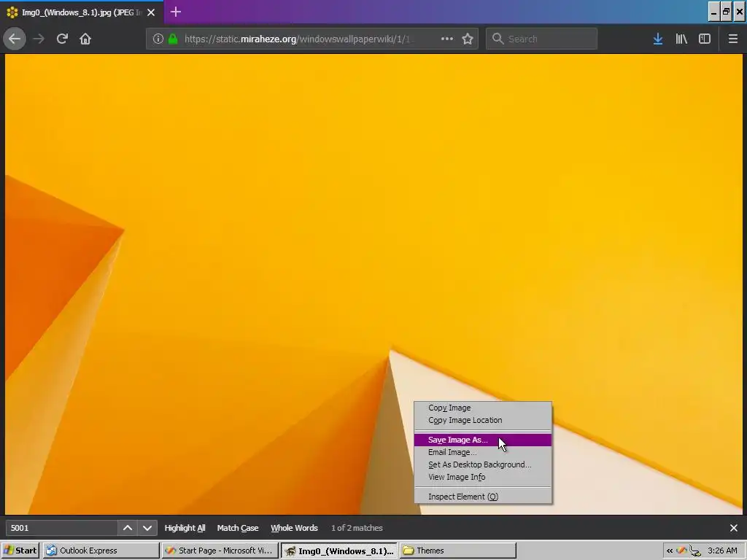The width and height of the screenshot is (747, 560).
Task: Click Img0_(Windows_8.1) taskbar button
Action: click(338, 551)
